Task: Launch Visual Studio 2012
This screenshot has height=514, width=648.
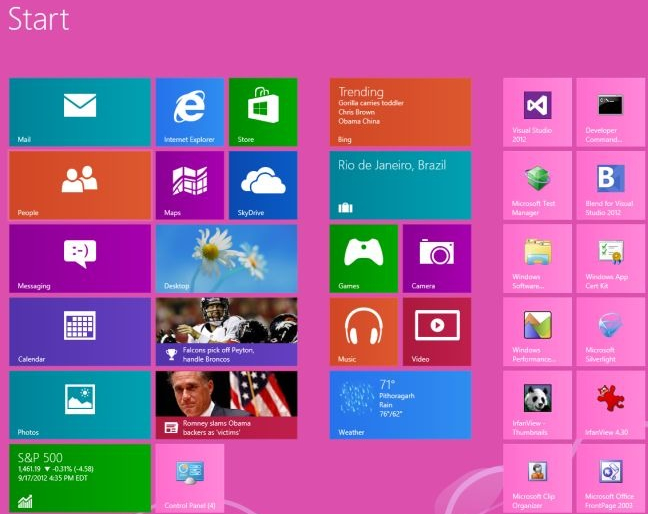Action: coord(537,112)
